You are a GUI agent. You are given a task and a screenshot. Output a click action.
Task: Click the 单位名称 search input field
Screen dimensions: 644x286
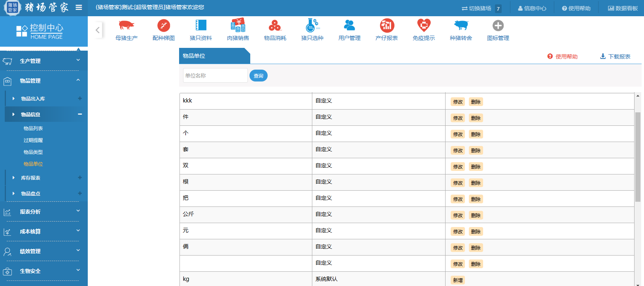(215, 76)
